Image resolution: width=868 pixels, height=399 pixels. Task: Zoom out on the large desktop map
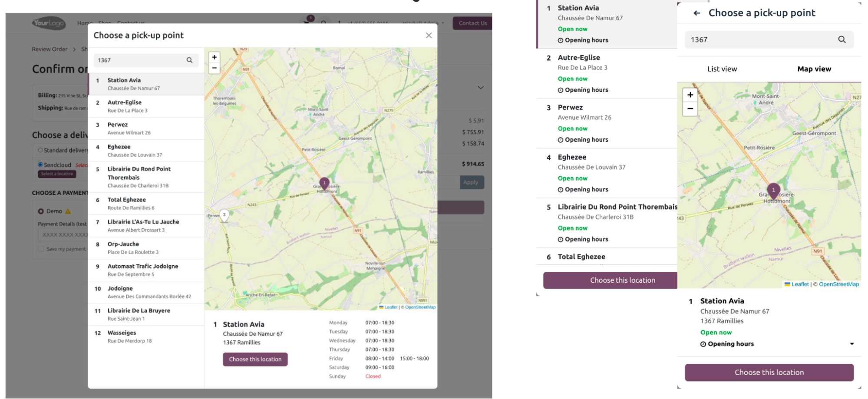(214, 68)
